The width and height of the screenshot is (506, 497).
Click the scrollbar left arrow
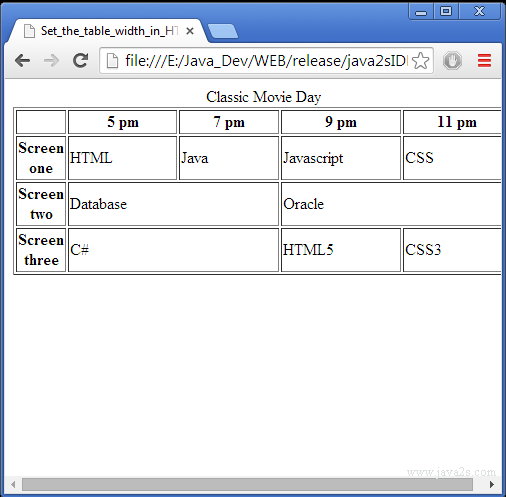pyautogui.click(x=13, y=484)
